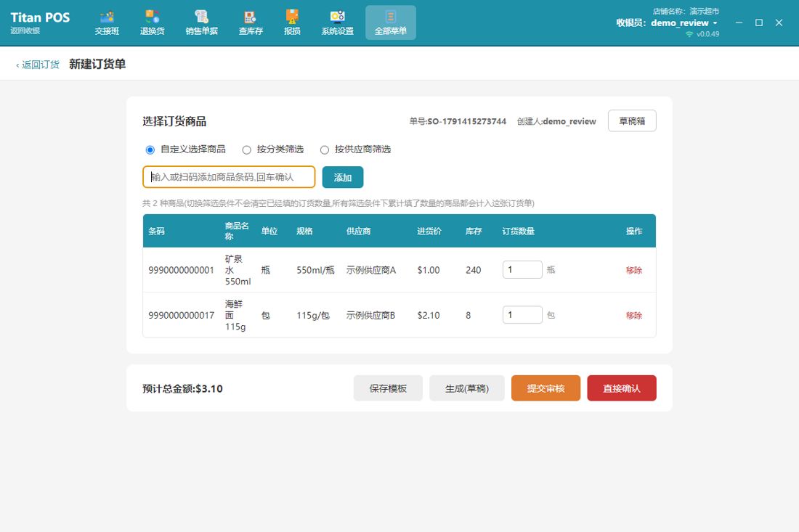Click the 条码 column header
This screenshot has width=799, height=532.
point(156,231)
